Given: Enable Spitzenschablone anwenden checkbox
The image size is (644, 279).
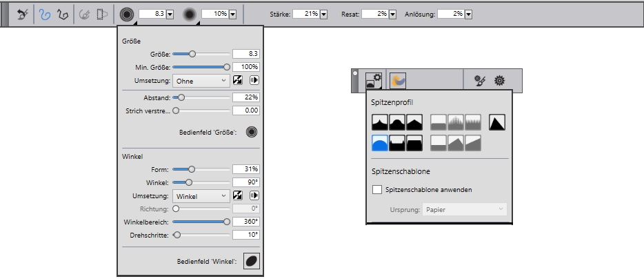Looking at the screenshot, I should (x=377, y=189).
